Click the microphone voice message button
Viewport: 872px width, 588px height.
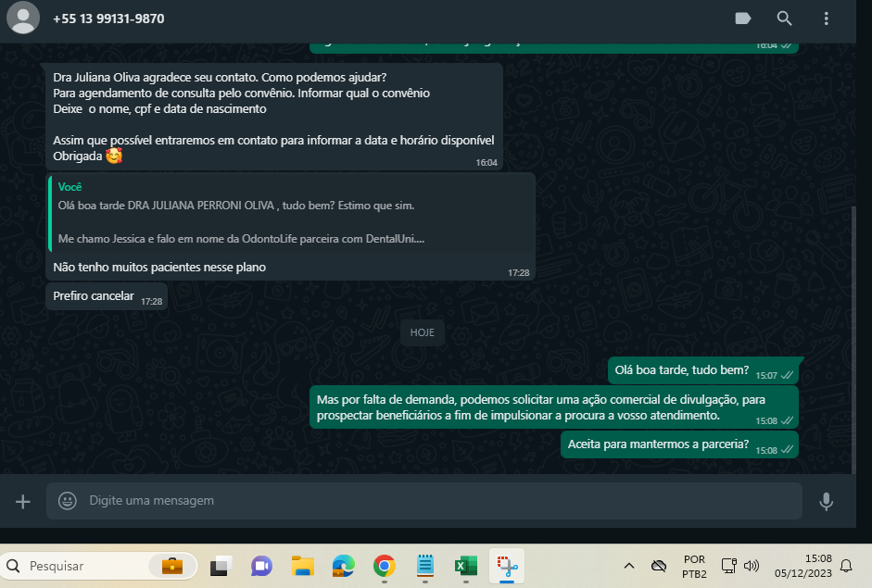(826, 501)
